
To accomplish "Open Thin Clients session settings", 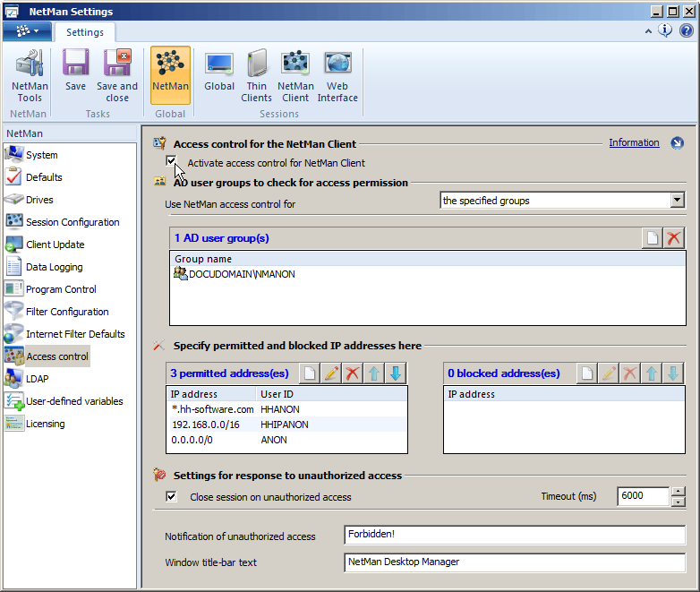I will click(256, 76).
